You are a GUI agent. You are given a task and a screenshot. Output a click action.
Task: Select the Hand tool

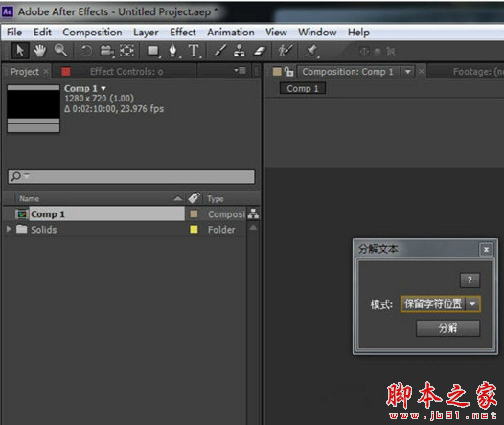[40, 51]
